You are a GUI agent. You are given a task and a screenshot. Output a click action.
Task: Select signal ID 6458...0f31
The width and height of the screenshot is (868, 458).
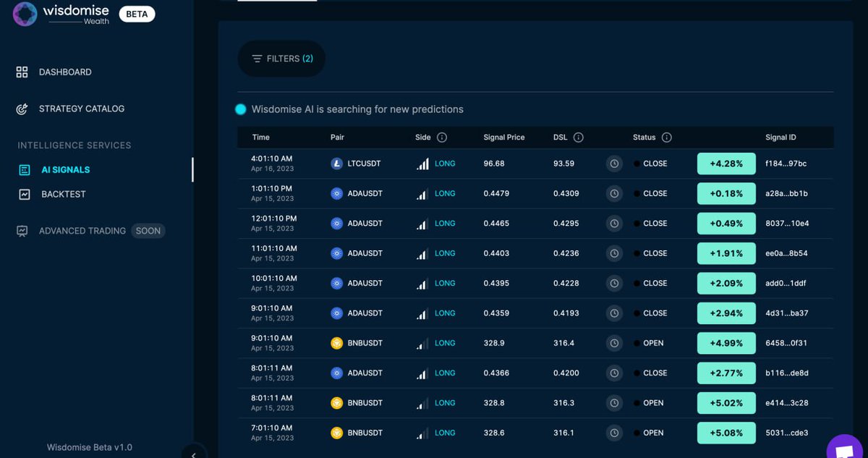(x=786, y=344)
